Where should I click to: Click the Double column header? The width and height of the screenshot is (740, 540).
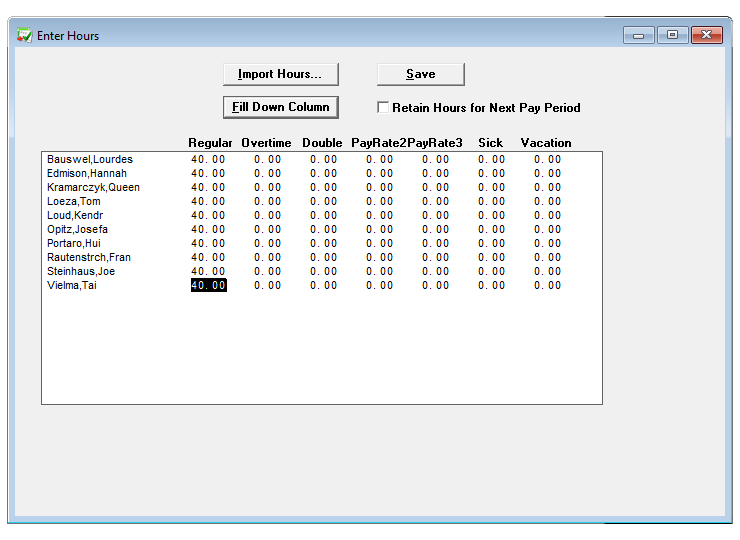322,143
